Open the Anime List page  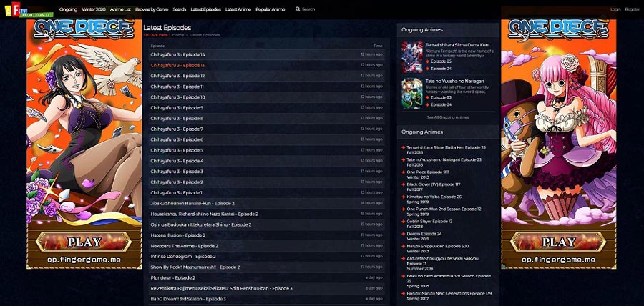120,9
